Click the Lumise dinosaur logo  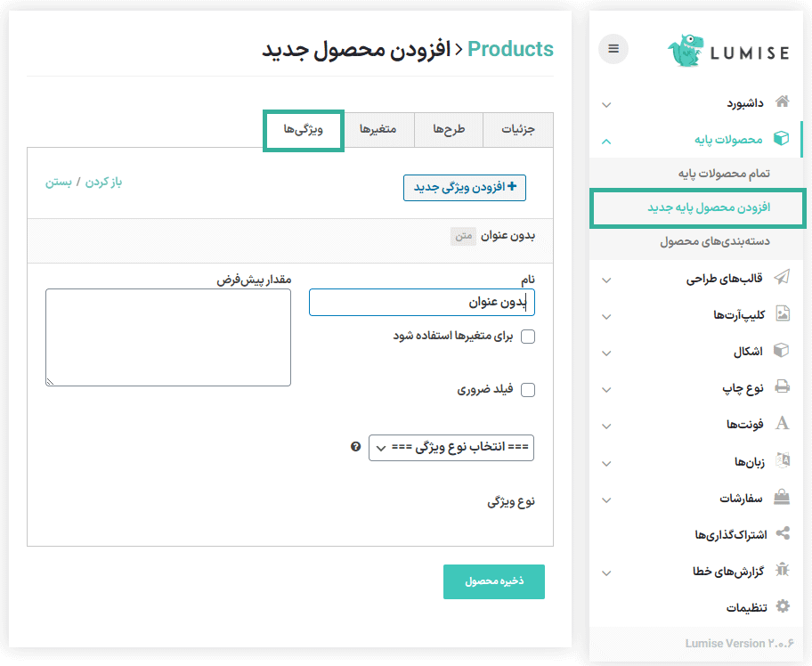pos(686,51)
